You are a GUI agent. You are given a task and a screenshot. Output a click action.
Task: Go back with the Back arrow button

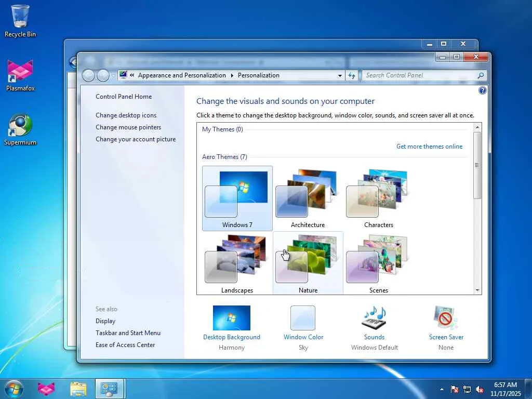click(88, 75)
